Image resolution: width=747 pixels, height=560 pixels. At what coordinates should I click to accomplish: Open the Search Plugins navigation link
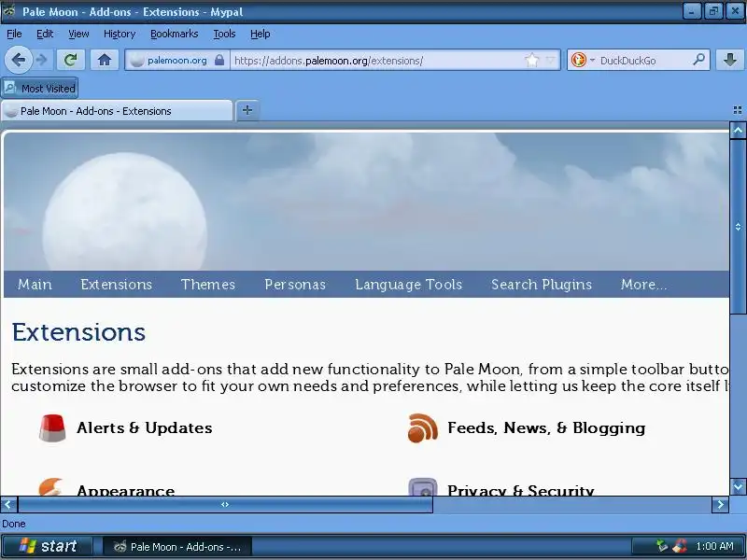click(542, 285)
